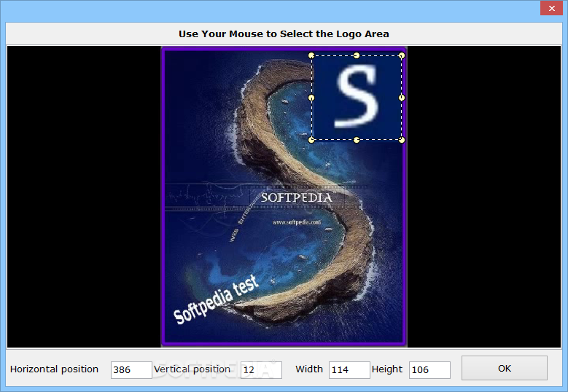Click 'Use Your Mouse to Select the Logo Area' heading
This screenshot has height=392, width=568.
click(284, 34)
